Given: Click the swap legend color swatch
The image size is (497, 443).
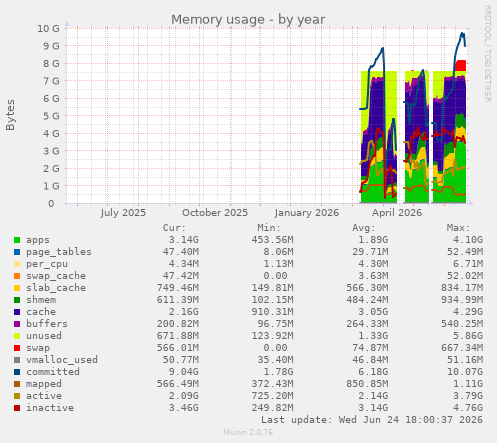Looking at the screenshot, I should coord(17,348).
